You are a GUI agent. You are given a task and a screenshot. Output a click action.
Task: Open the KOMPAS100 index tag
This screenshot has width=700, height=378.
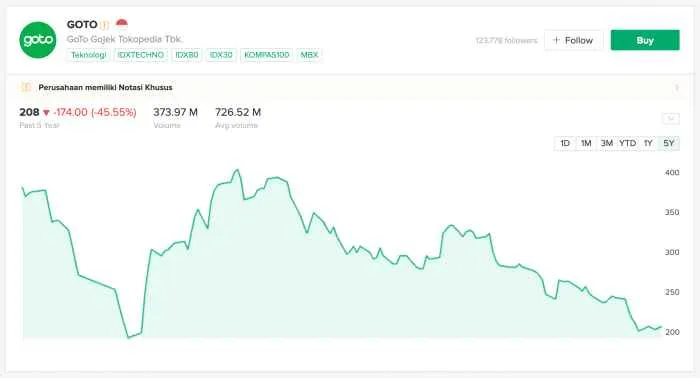pyautogui.click(x=267, y=55)
